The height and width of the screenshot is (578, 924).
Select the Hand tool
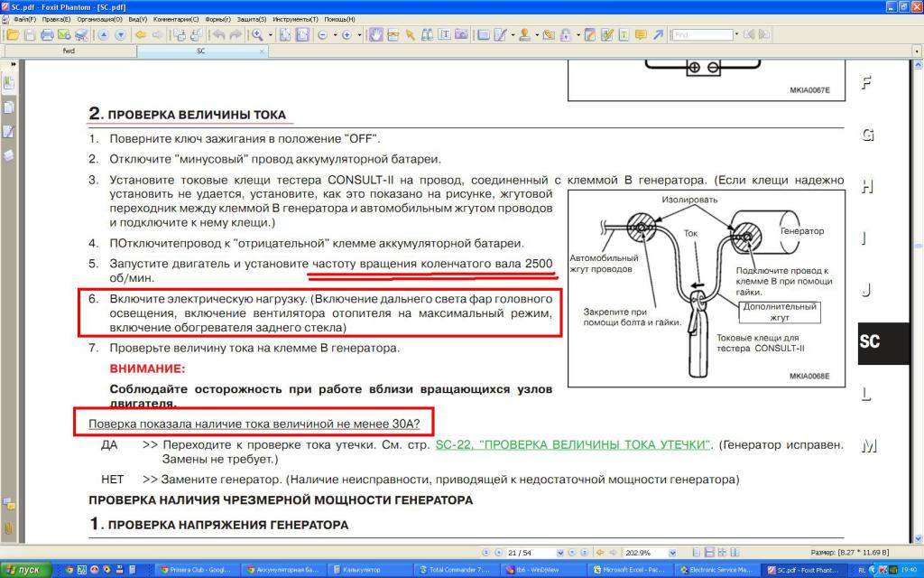(x=375, y=35)
